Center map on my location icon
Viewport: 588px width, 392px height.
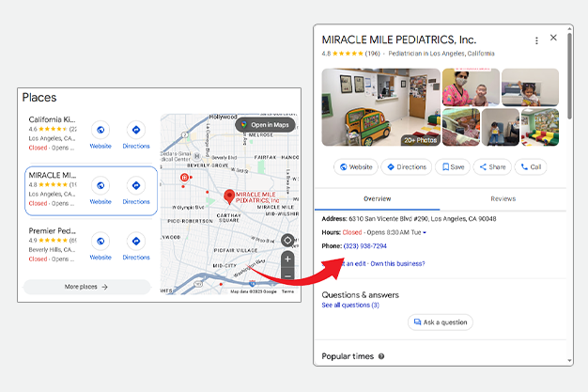287,240
